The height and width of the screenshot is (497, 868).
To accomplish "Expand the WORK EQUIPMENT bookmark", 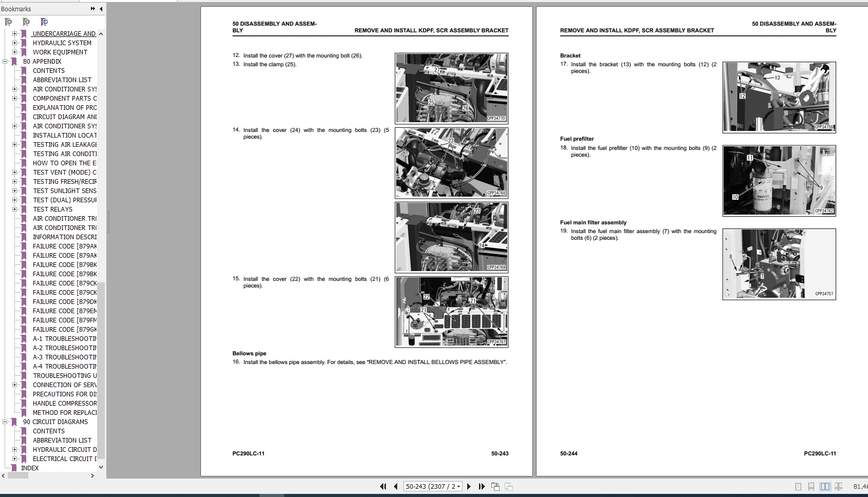I will coord(14,52).
